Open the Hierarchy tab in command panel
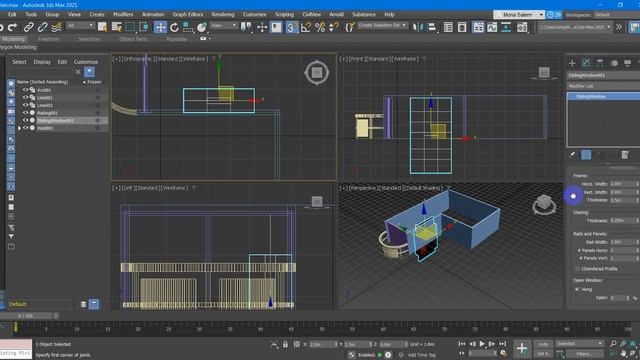Viewport: 640px width, 360px height. 600,63
